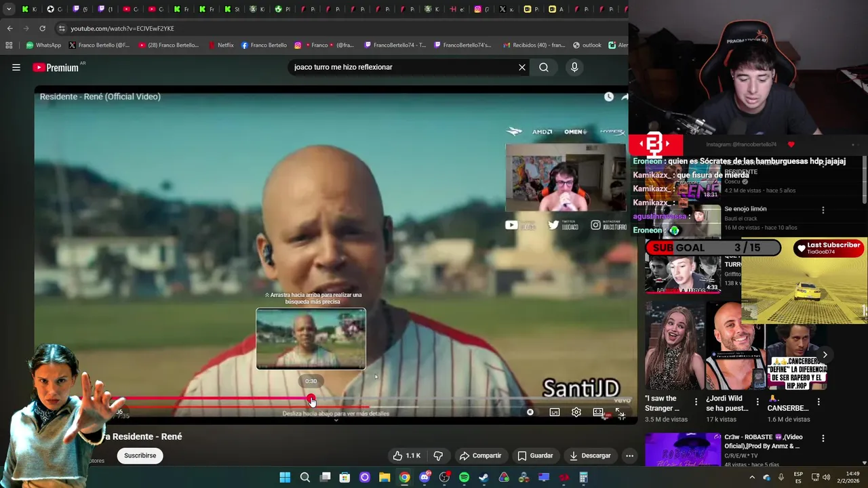Open the Franco Bertello Facebook bookmark
Viewport: 868px width, 488px height.
tap(264, 45)
